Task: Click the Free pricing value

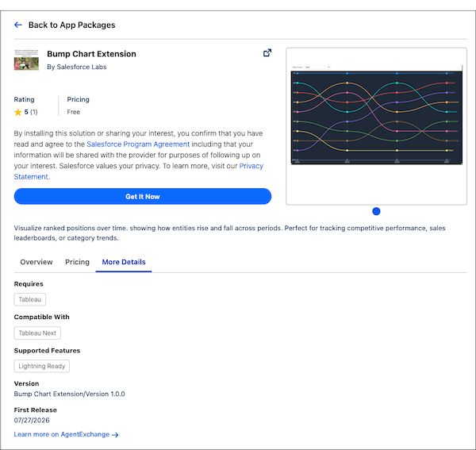Action: pyautogui.click(x=74, y=112)
